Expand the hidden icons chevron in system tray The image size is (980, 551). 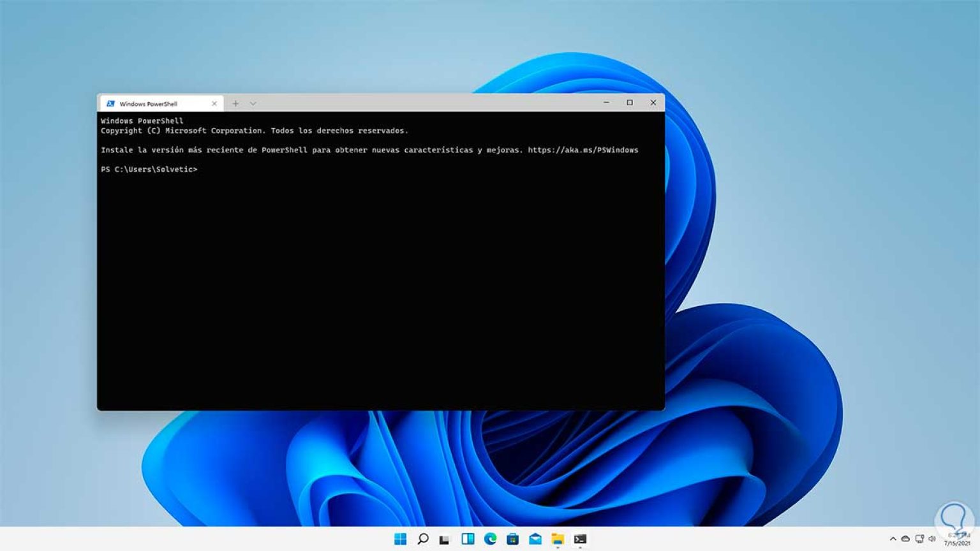tap(893, 538)
